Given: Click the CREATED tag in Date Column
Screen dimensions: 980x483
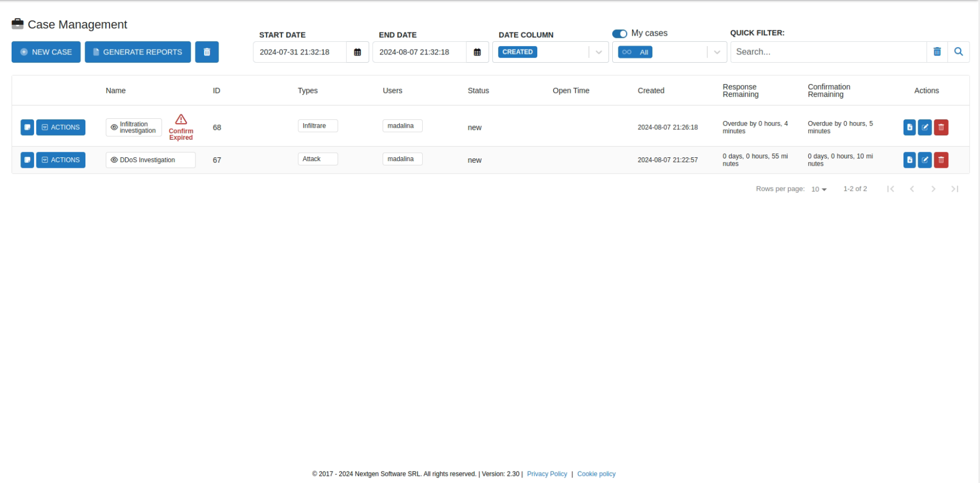Looking at the screenshot, I should pyautogui.click(x=518, y=52).
